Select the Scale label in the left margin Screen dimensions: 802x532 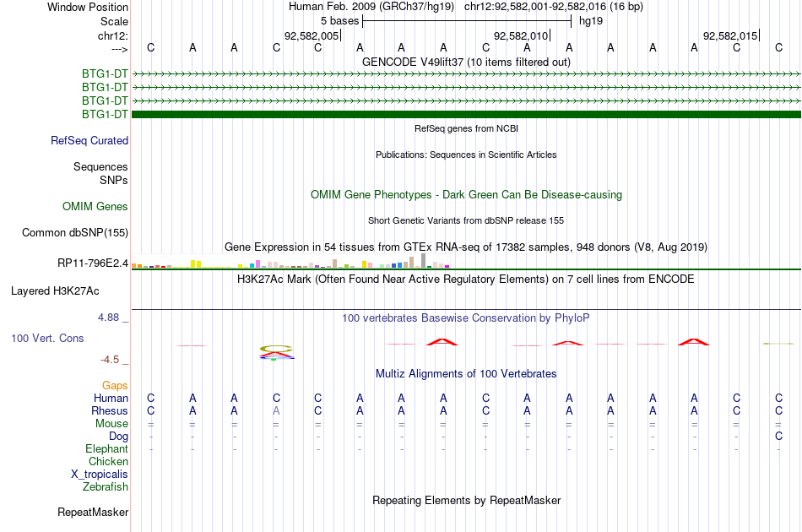114,21
